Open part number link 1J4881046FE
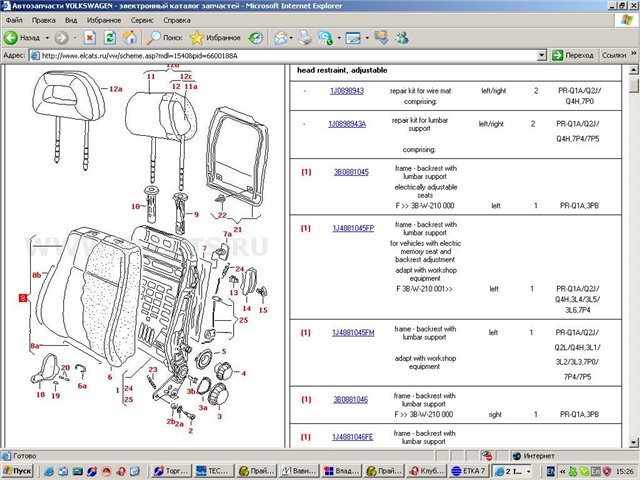The image size is (640, 480). [x=352, y=437]
